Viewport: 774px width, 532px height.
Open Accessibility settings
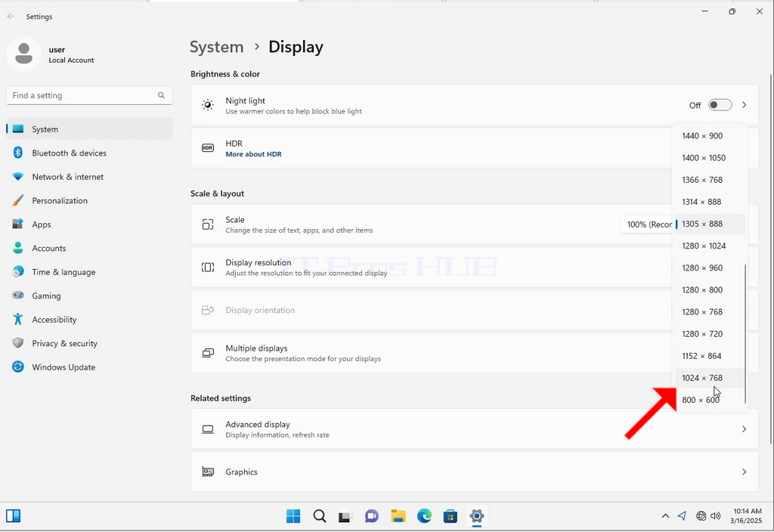tap(89, 320)
